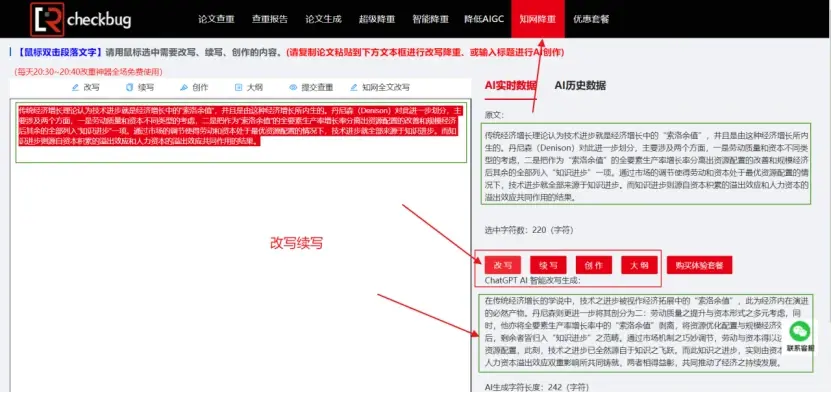
Task: Open 超级降重 navigation item
Action: tap(377, 19)
